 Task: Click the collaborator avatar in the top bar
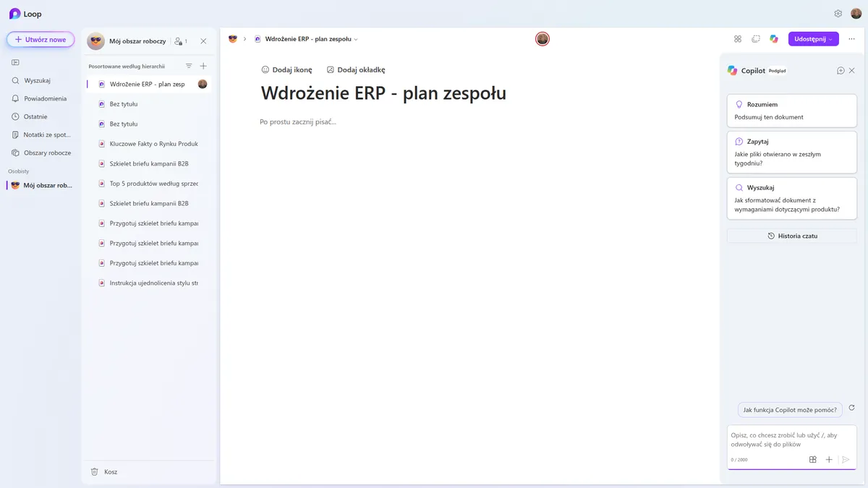click(x=542, y=39)
